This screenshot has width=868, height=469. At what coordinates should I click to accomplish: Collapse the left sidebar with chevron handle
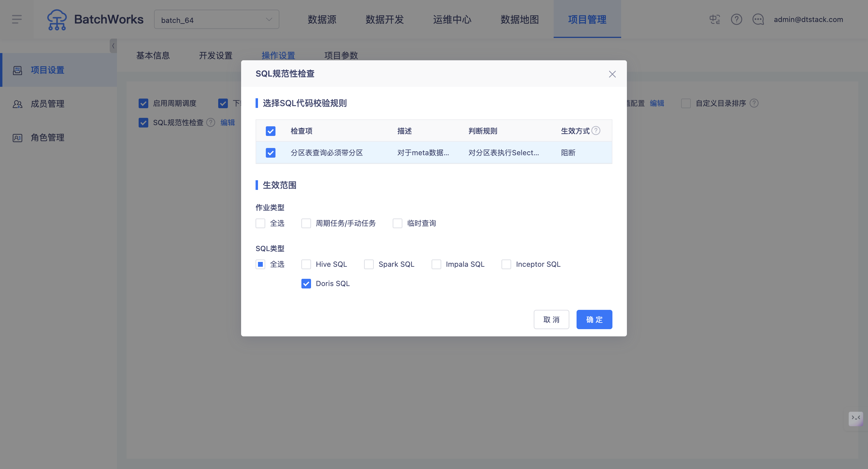(x=113, y=46)
